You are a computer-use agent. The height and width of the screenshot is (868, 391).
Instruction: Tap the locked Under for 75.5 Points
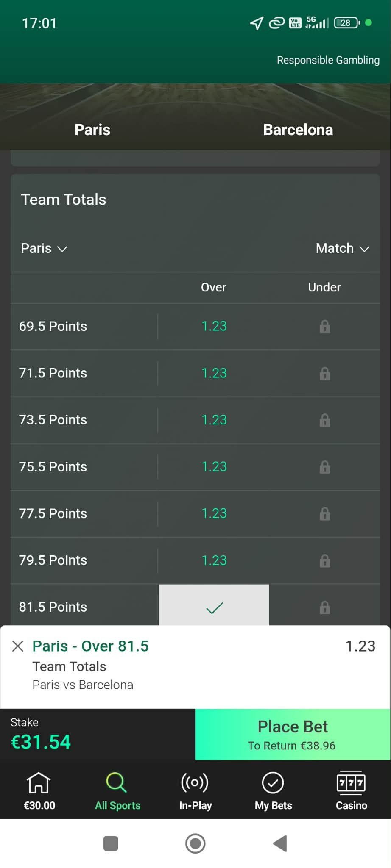(x=324, y=467)
